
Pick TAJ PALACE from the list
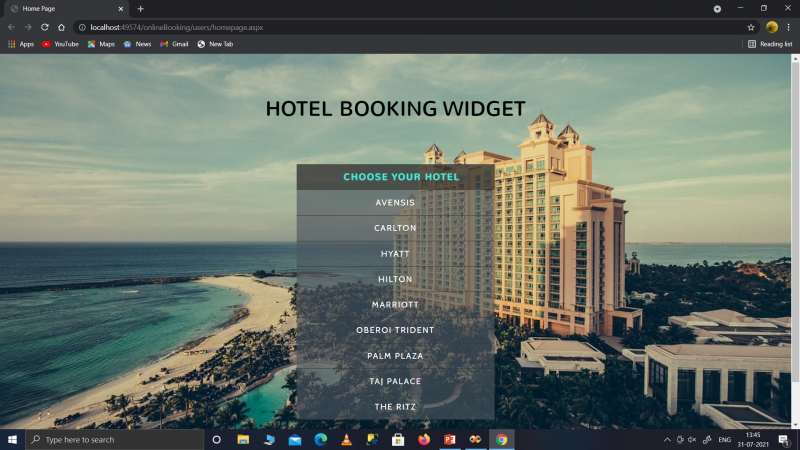pos(395,381)
